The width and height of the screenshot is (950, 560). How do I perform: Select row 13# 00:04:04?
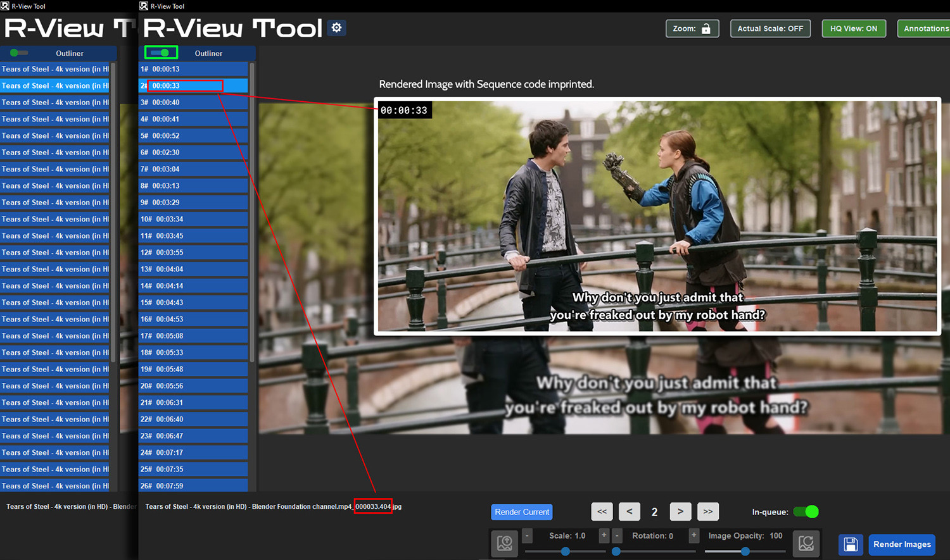(x=193, y=269)
